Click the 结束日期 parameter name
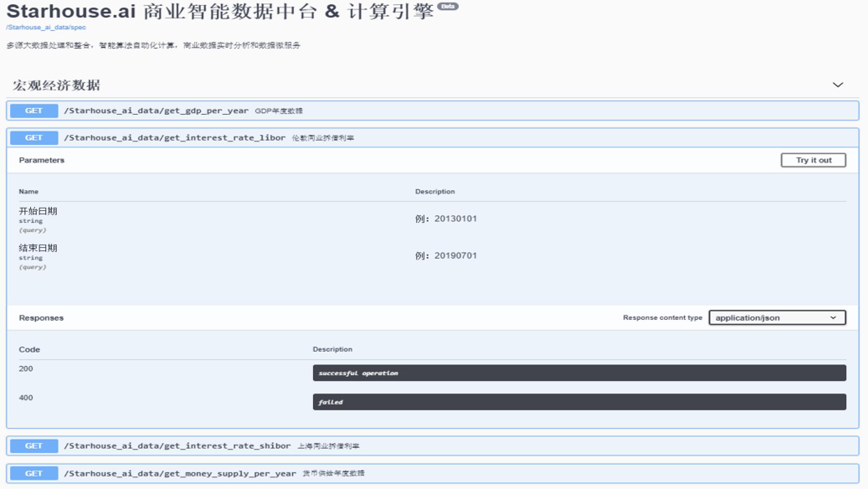Screen dimensions: 868x489 [38, 248]
